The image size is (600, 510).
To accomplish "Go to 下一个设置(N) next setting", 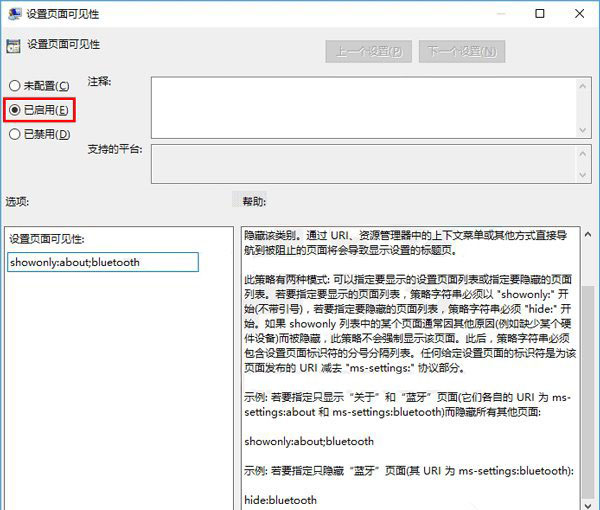I will click(x=464, y=51).
